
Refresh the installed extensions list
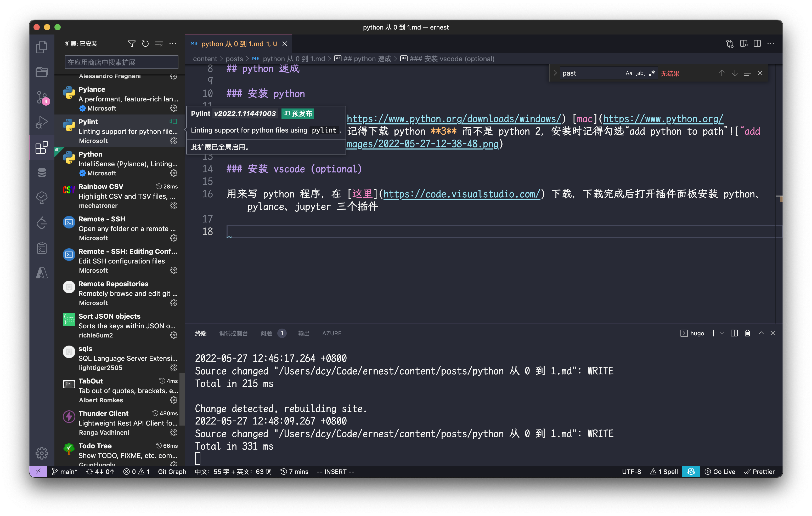pos(145,44)
